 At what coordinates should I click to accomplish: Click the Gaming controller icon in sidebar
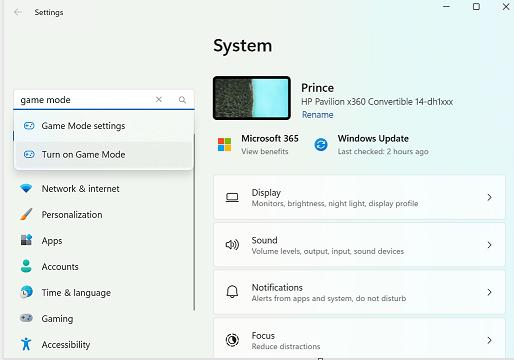(26, 318)
